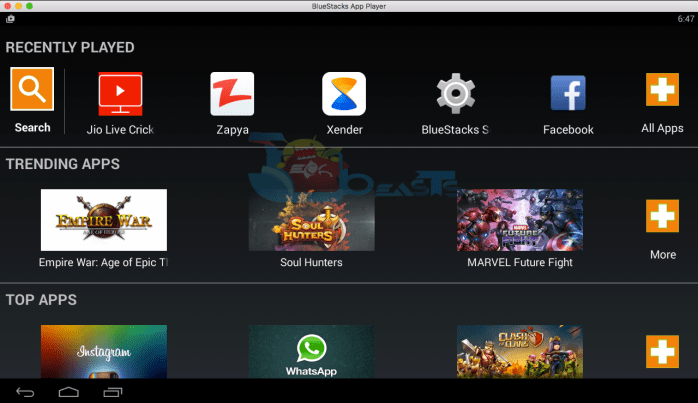Click the TRENDING APPS heading
This screenshot has height=403, width=698.
(63, 164)
